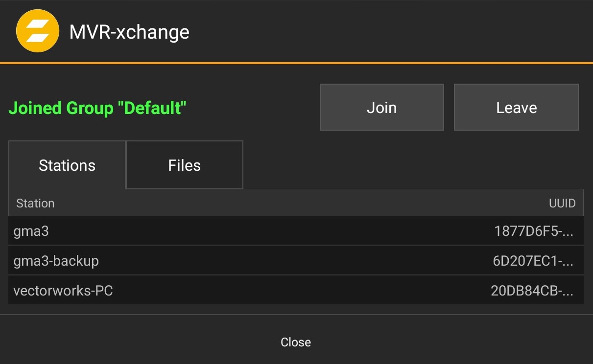Select the vectorworks-PC station name
Screen dimensions: 593x364
point(63,291)
